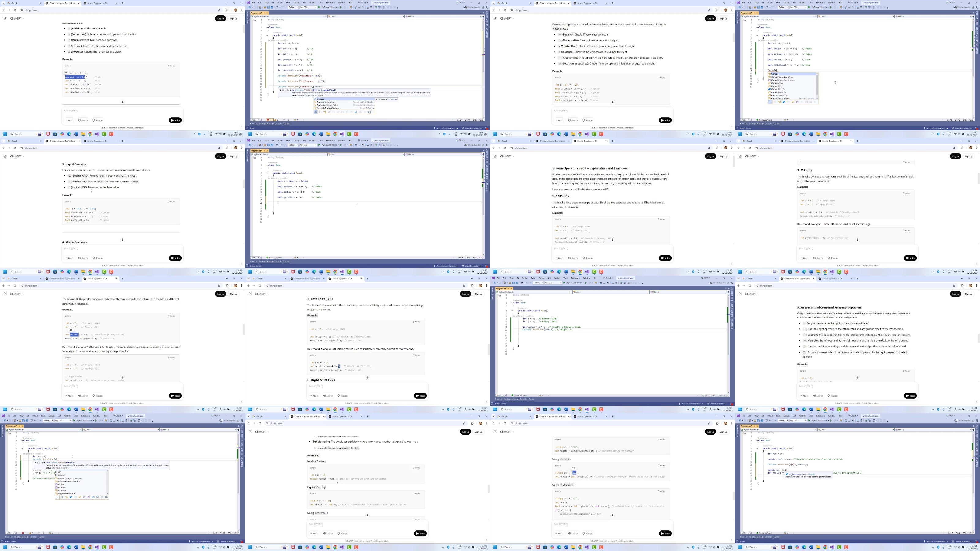Click warning triangle icon in VS window with WriteLine(x) tooltip
Viewport: 980px width, 551px height.
31,533
